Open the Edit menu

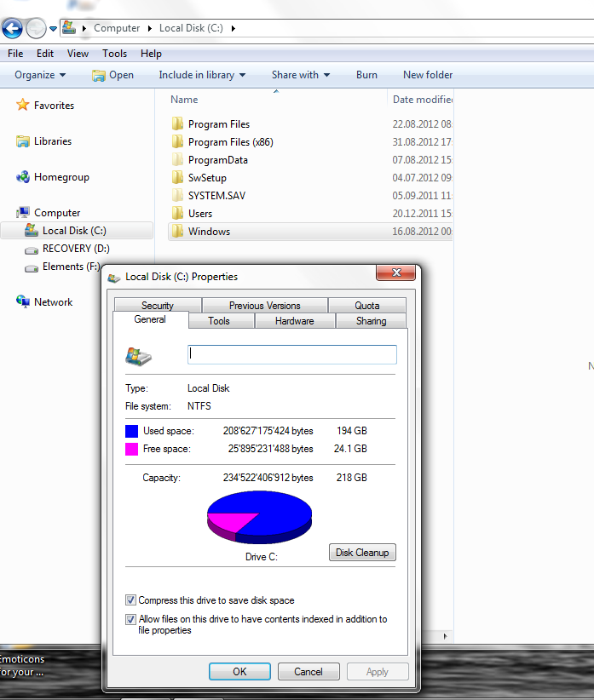pos(45,54)
